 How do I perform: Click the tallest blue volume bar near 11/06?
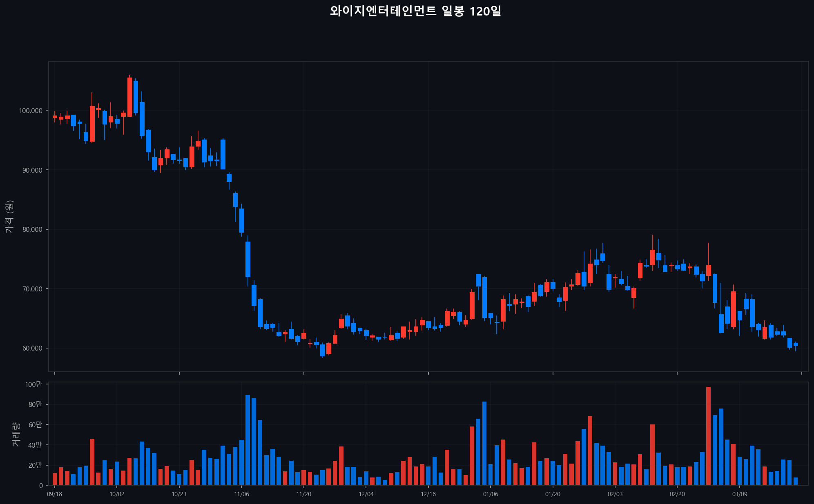click(x=248, y=440)
